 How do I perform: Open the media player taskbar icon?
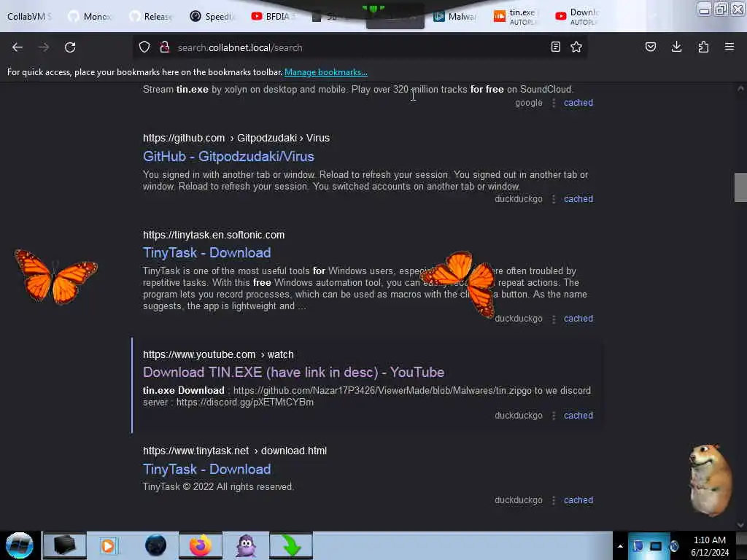108,545
